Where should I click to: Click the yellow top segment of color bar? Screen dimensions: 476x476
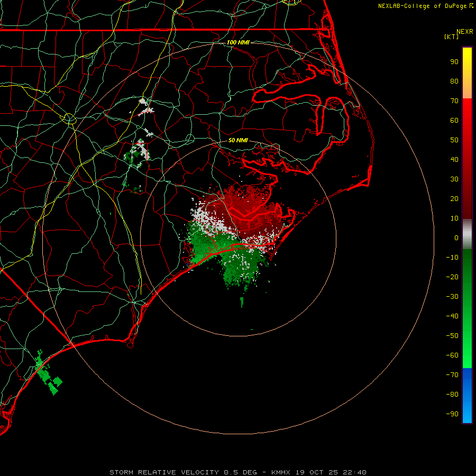[467, 73]
